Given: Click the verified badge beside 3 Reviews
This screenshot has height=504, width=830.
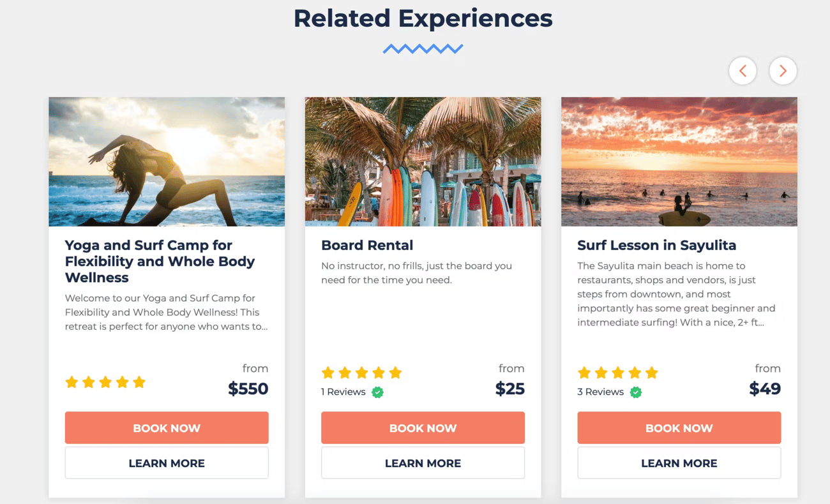Looking at the screenshot, I should [636, 392].
